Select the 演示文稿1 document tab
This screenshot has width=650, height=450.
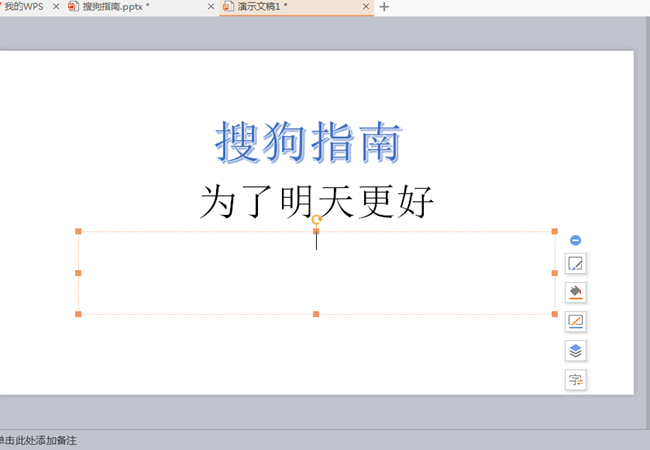point(296,7)
